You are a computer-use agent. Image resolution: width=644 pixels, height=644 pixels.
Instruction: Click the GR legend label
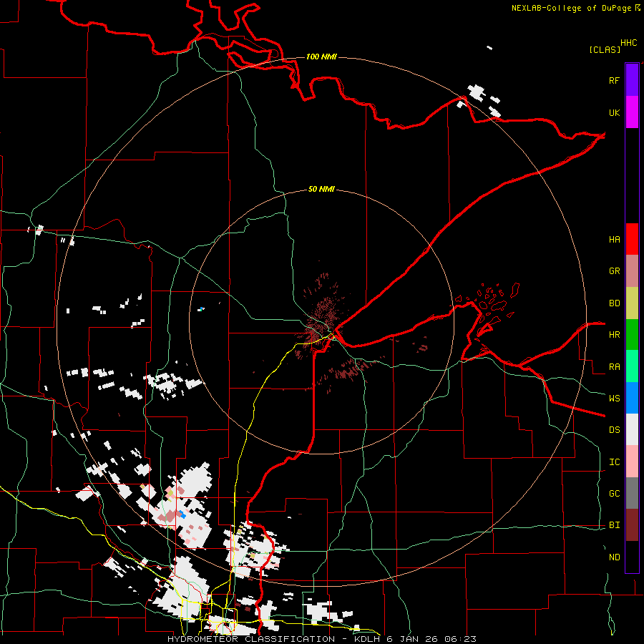(x=614, y=271)
